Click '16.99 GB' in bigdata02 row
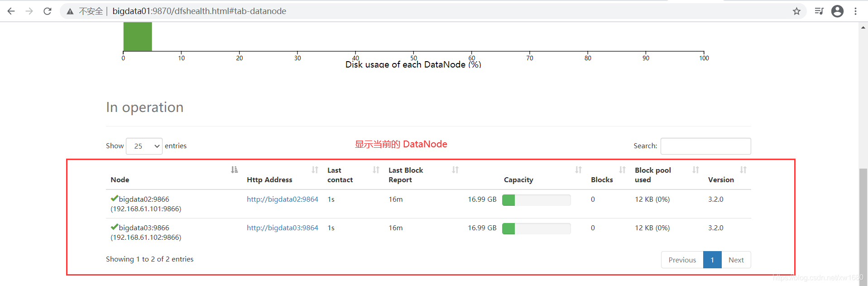 482,199
